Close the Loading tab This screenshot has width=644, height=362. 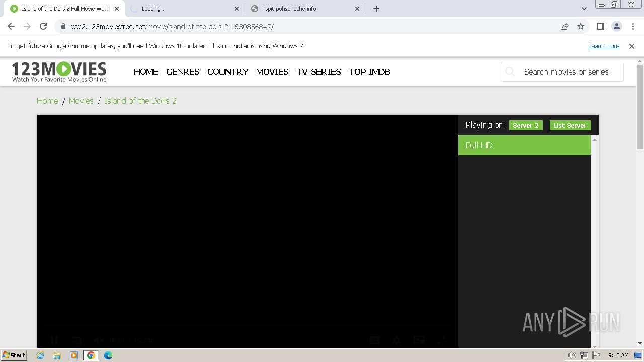click(x=237, y=9)
